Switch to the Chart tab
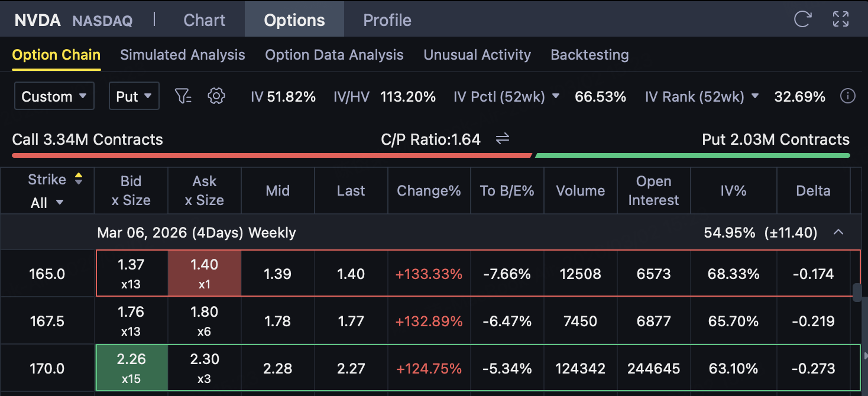 click(204, 20)
